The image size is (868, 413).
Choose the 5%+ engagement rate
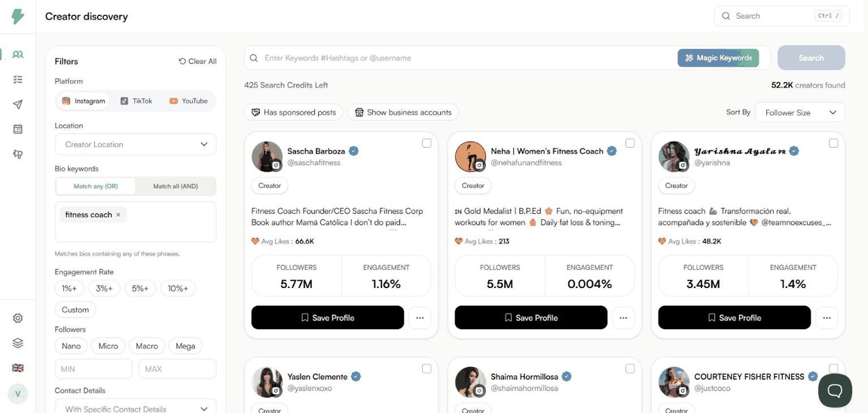pos(140,289)
